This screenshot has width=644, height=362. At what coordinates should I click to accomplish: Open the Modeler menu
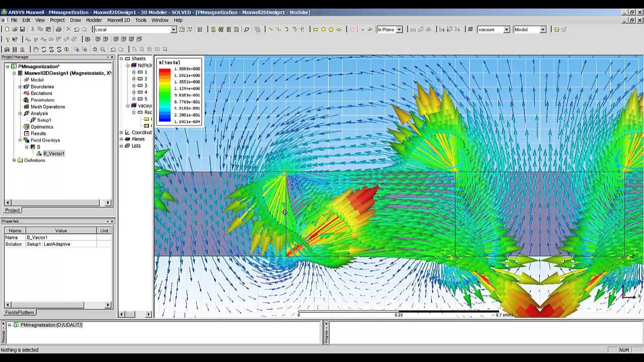(x=94, y=20)
